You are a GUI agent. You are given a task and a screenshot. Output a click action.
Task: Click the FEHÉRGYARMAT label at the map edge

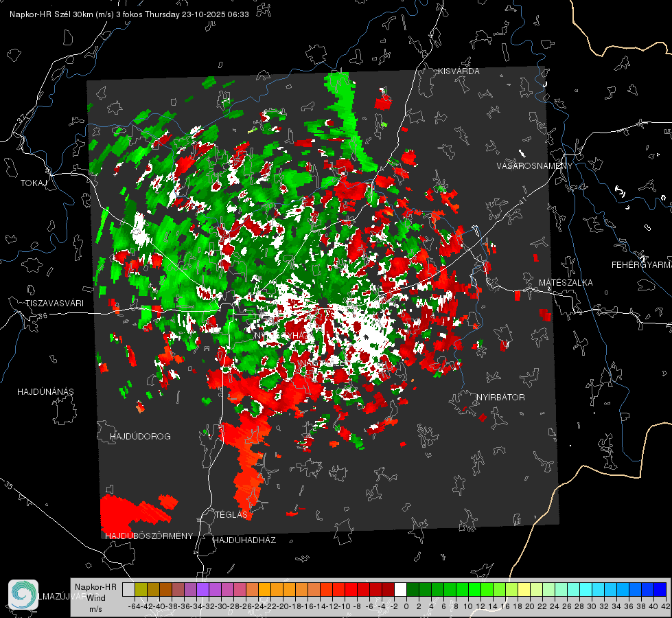pos(642,265)
